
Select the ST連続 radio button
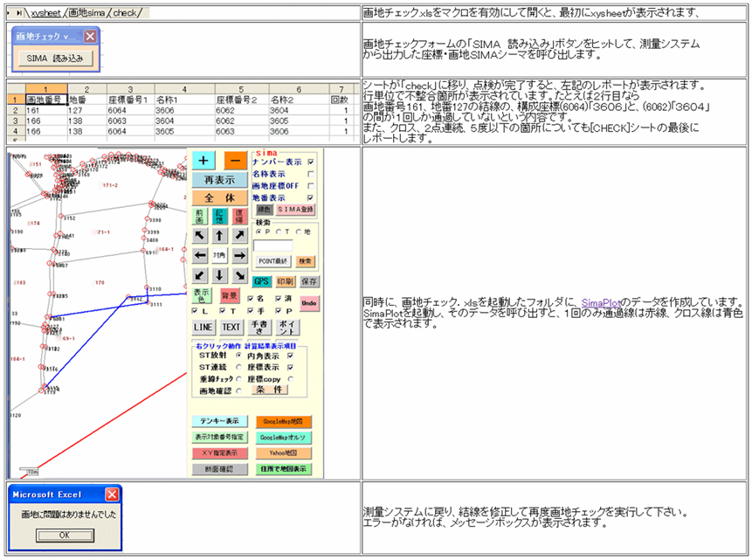click(x=239, y=367)
